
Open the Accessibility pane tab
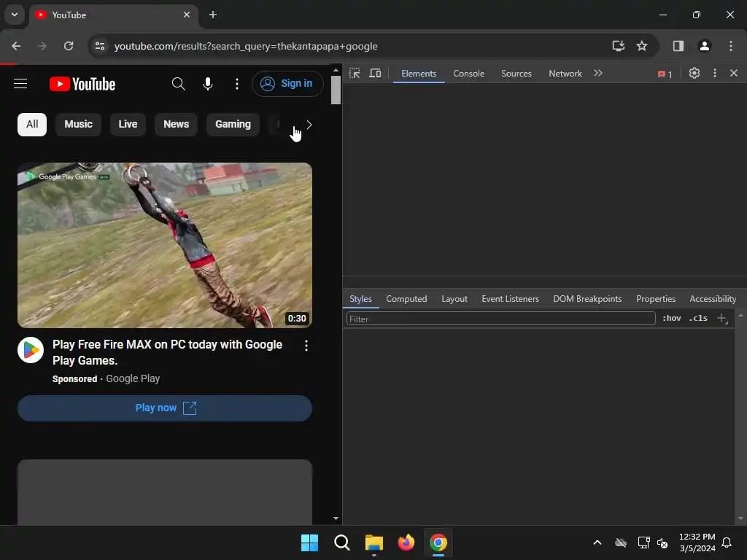pos(713,299)
